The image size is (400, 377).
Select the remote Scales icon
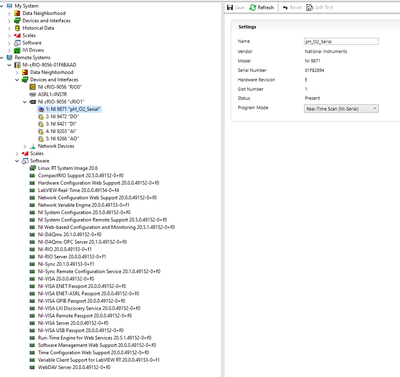[25, 154]
